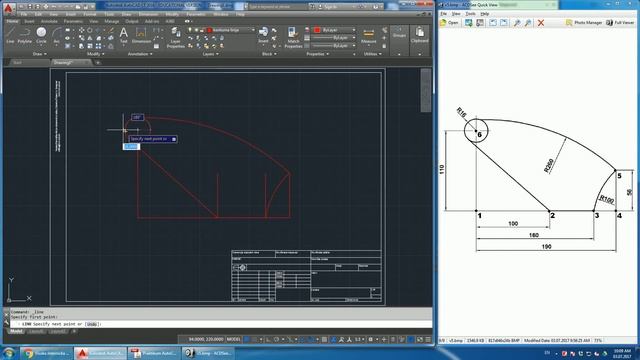Click the Windows Start button
Viewport: 640px width, 360px height.
click(9, 353)
